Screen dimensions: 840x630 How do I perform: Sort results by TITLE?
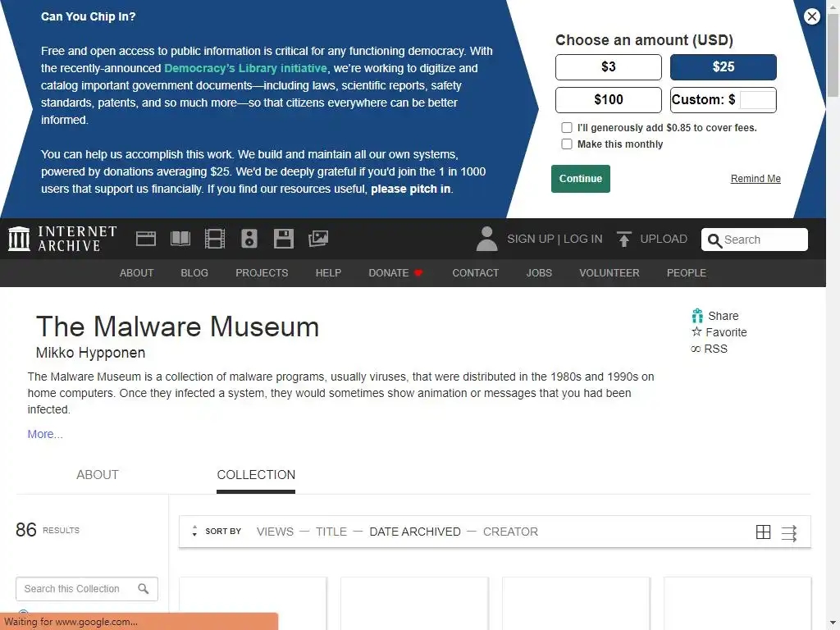click(x=331, y=532)
